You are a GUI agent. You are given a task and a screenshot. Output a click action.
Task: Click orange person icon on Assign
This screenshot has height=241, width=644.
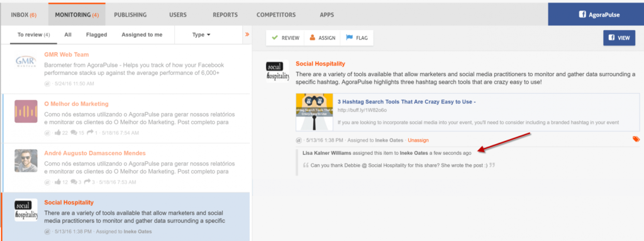point(312,38)
